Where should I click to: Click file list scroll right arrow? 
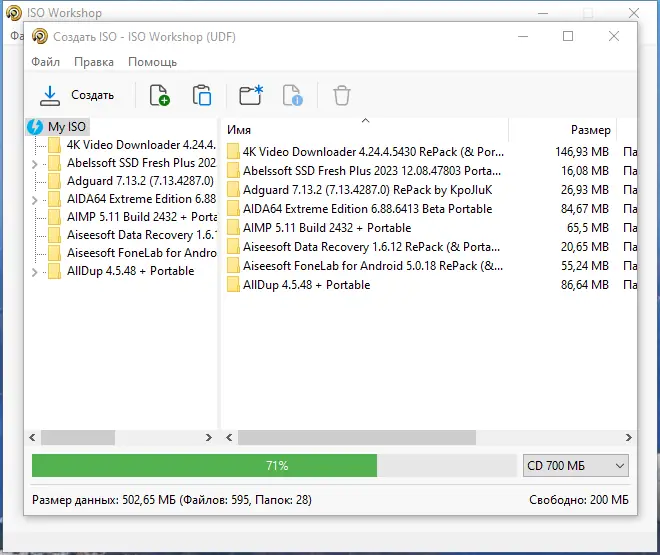click(x=628, y=438)
